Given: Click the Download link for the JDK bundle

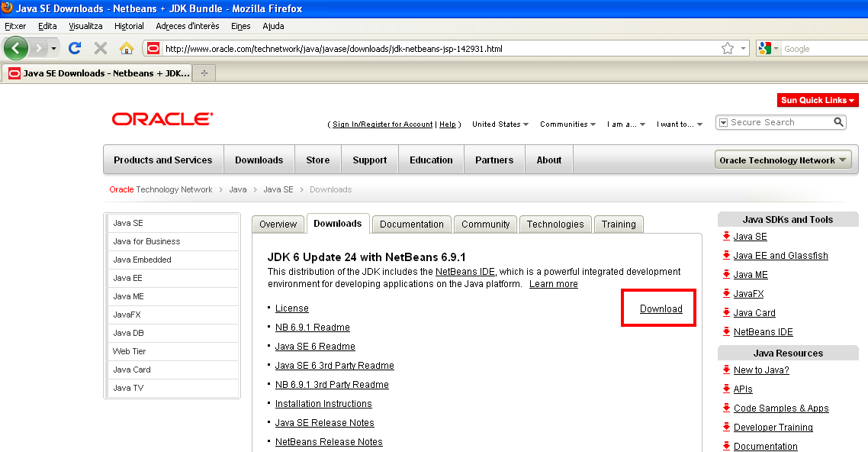Looking at the screenshot, I should tap(661, 309).
